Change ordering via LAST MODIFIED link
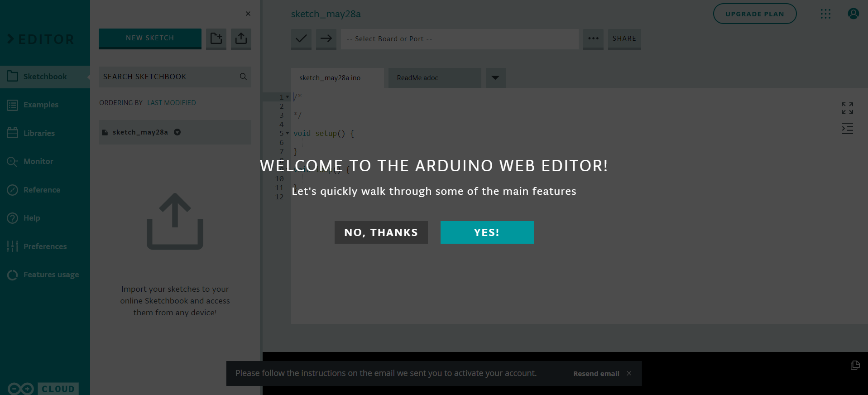 [172, 103]
